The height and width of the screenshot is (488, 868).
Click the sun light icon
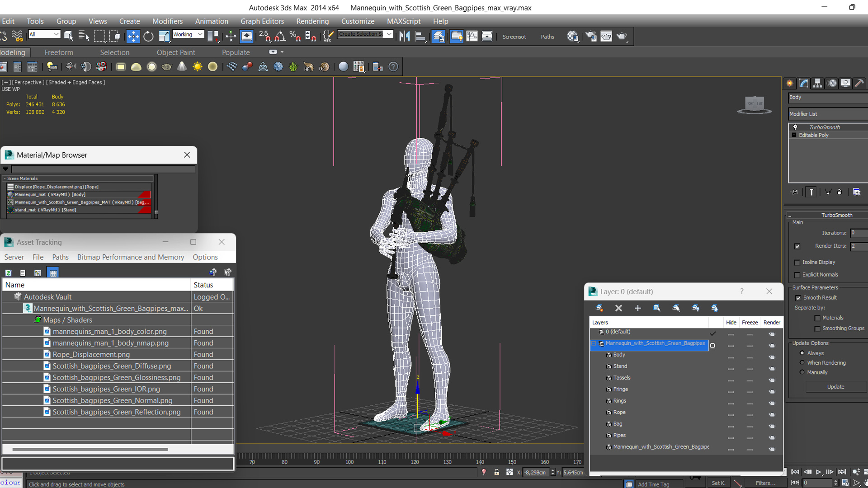(x=197, y=67)
